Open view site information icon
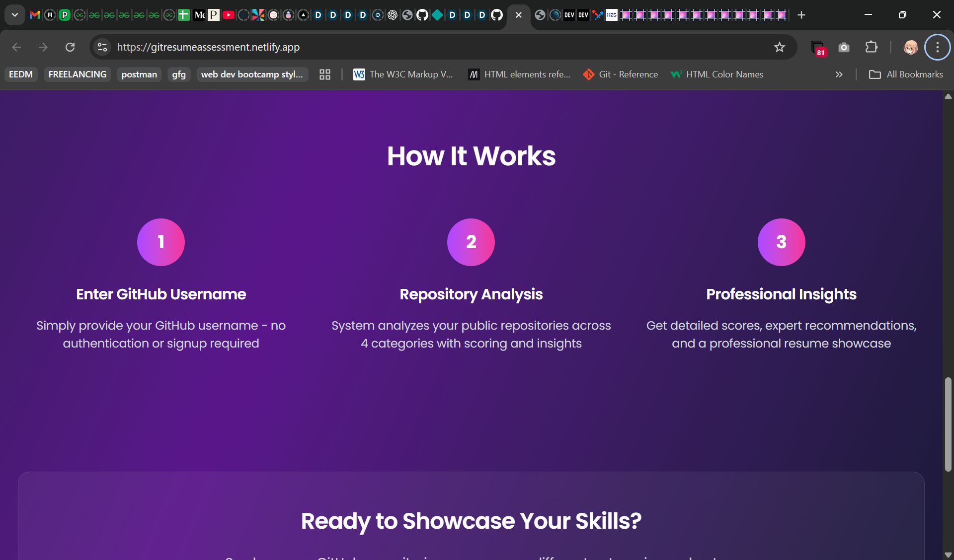 (x=102, y=47)
